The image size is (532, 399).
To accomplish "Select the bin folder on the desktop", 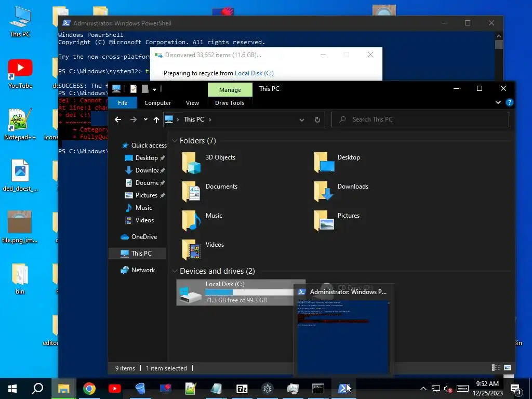I will pos(20,278).
